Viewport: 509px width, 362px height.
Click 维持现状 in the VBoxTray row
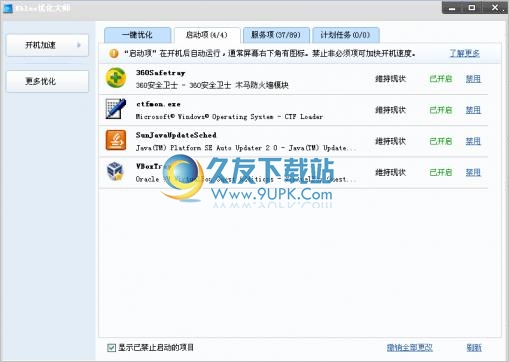pyautogui.click(x=390, y=172)
